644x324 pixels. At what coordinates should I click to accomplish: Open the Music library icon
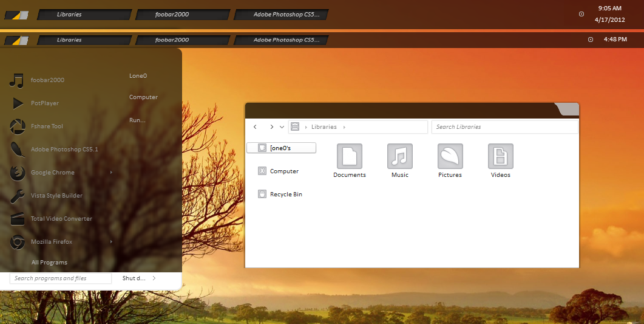(399, 156)
